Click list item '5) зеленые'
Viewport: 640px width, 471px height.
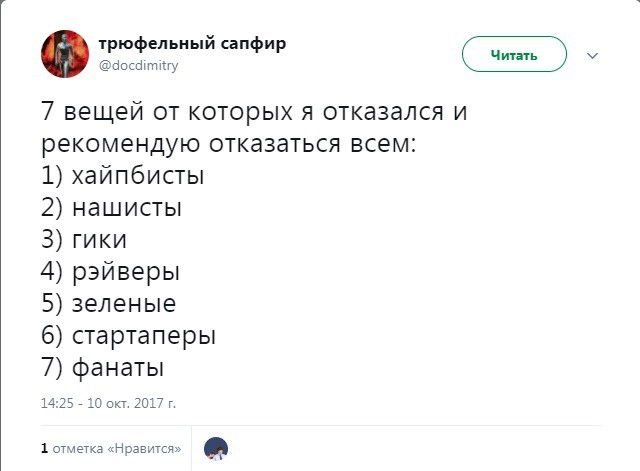coord(109,304)
